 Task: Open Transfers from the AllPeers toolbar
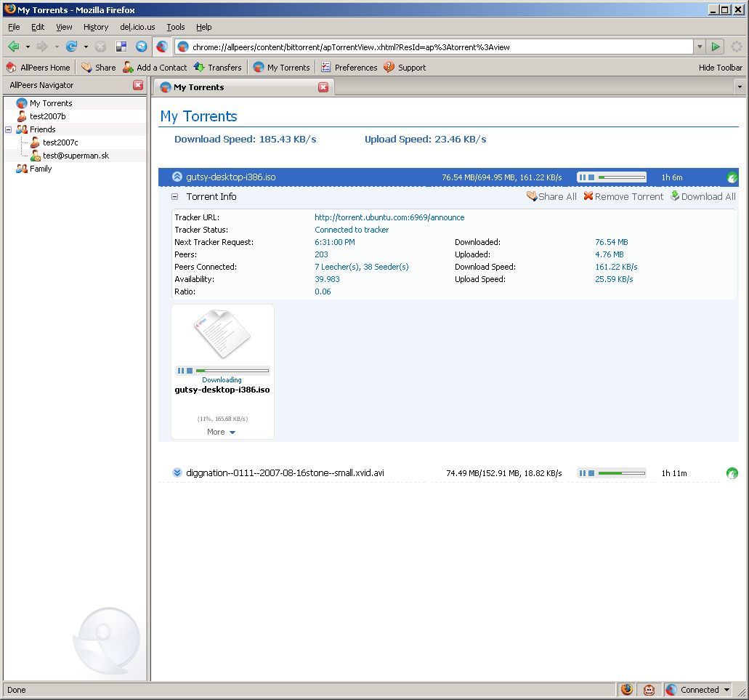[218, 68]
